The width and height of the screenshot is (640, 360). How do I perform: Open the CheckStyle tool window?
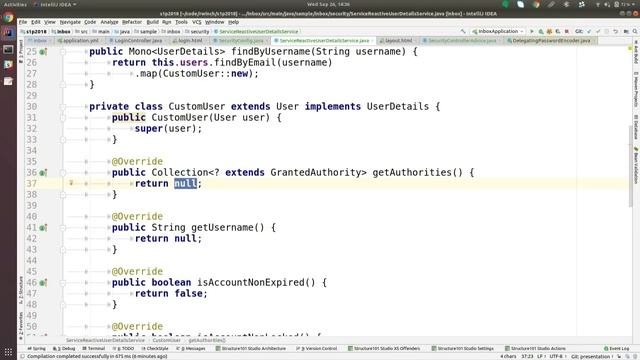pos(155,349)
